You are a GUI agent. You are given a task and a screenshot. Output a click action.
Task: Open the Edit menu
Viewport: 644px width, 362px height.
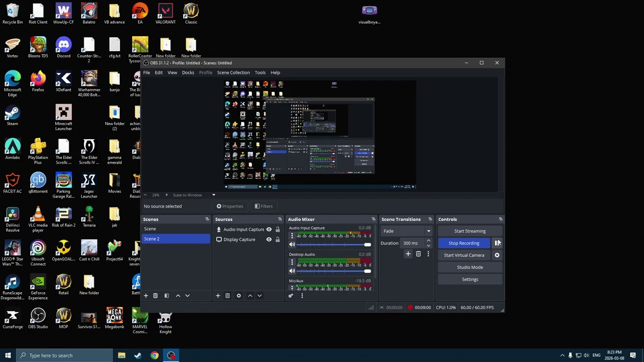[x=158, y=73]
